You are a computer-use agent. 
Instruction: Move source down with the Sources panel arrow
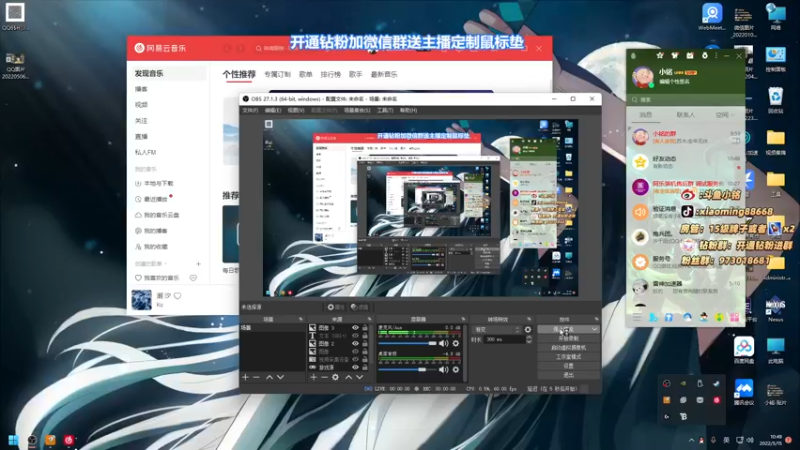click(360, 377)
